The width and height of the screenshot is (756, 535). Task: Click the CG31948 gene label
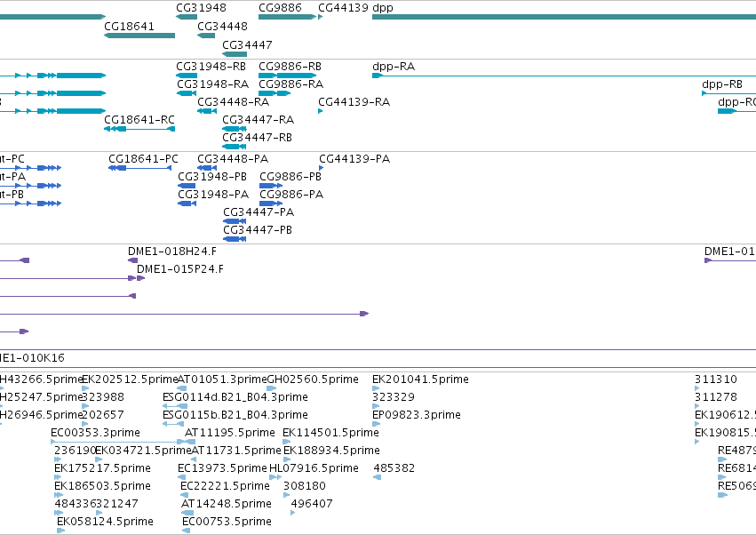click(201, 8)
